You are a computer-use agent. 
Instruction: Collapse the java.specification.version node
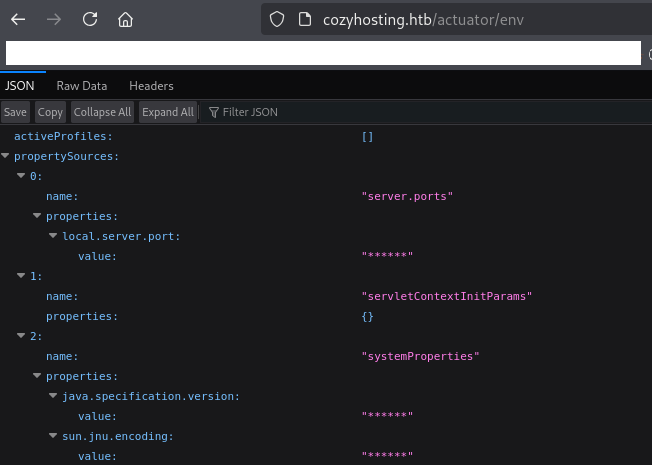coord(54,396)
